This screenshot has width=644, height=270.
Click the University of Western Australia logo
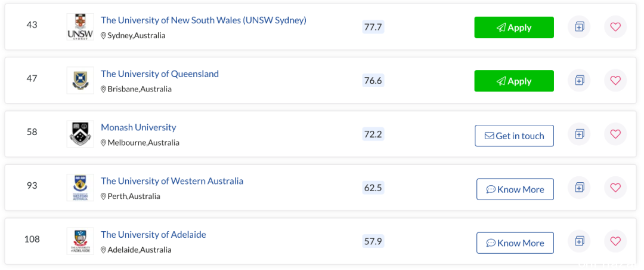pyautogui.click(x=80, y=188)
